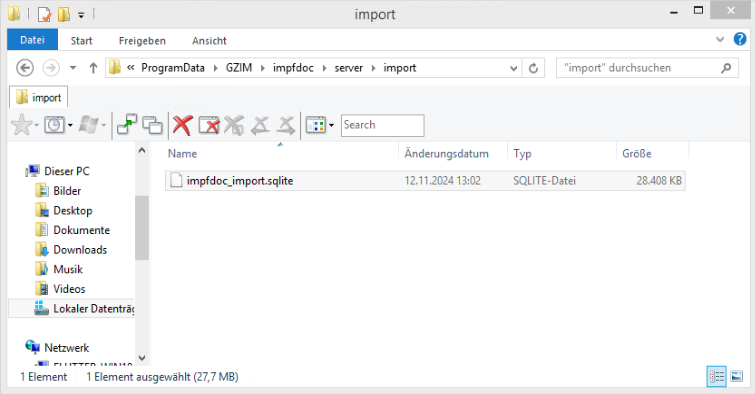
Task: Sort by the Änderungsdatum column header
Action: tap(446, 154)
